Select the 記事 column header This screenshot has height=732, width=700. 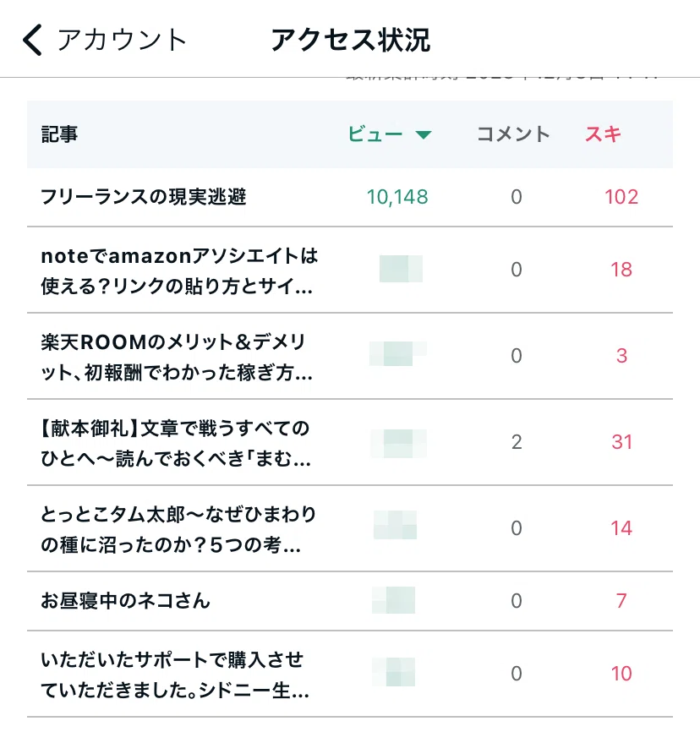[x=59, y=134]
